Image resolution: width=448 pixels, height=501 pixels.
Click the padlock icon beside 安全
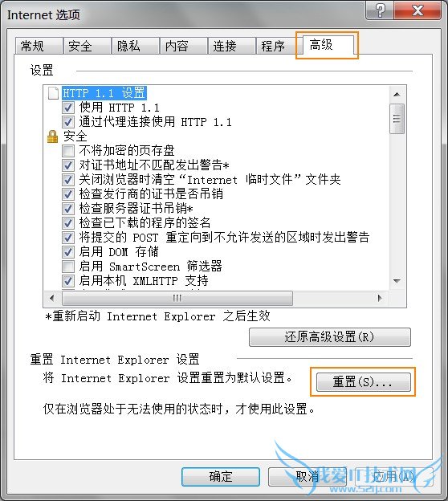(x=53, y=136)
